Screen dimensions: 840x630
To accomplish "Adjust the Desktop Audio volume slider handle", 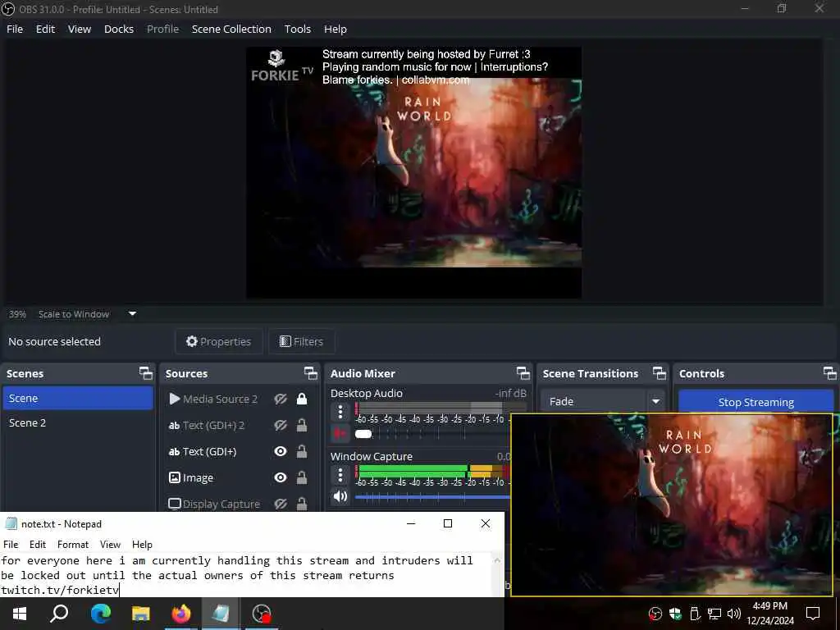I will [363, 434].
